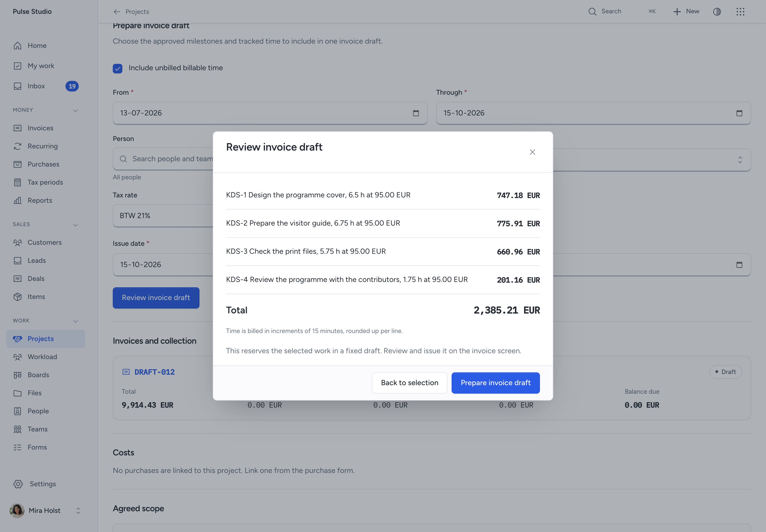Image resolution: width=766 pixels, height=532 pixels.
Task: Open the Through date calendar picker icon
Action: (x=739, y=113)
